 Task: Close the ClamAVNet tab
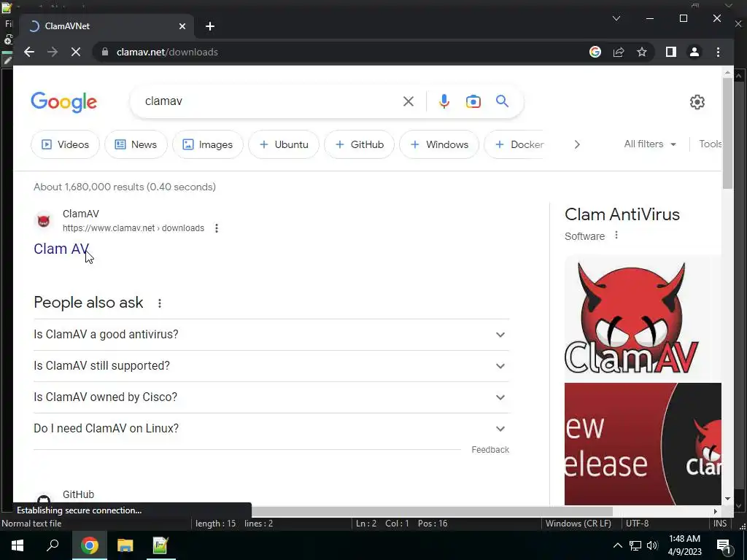tap(182, 26)
